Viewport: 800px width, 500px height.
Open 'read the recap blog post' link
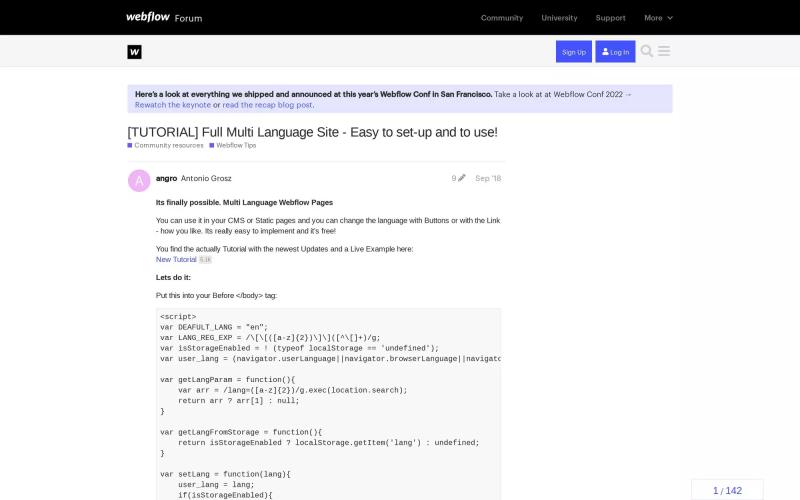click(x=267, y=105)
